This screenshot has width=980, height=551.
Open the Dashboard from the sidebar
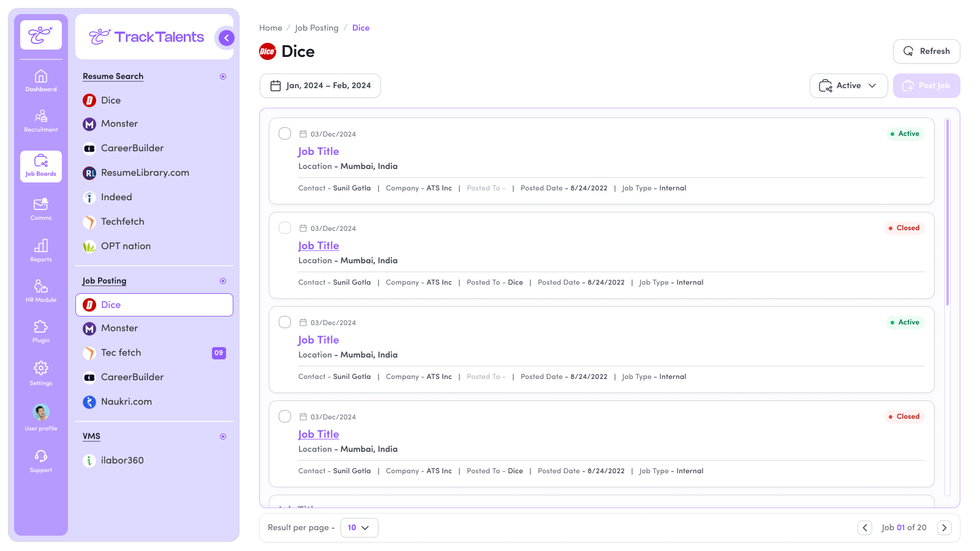(x=40, y=81)
